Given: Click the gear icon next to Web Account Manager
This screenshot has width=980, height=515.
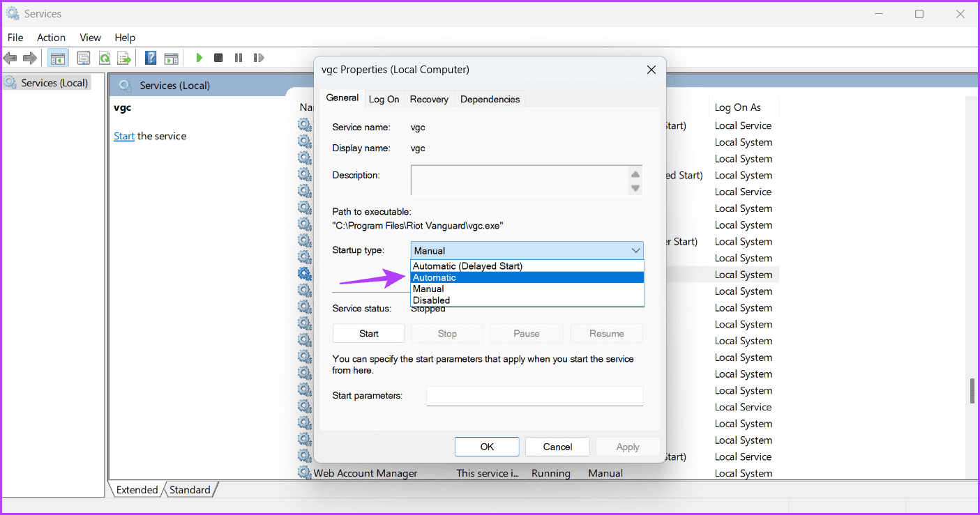Looking at the screenshot, I should [304, 473].
